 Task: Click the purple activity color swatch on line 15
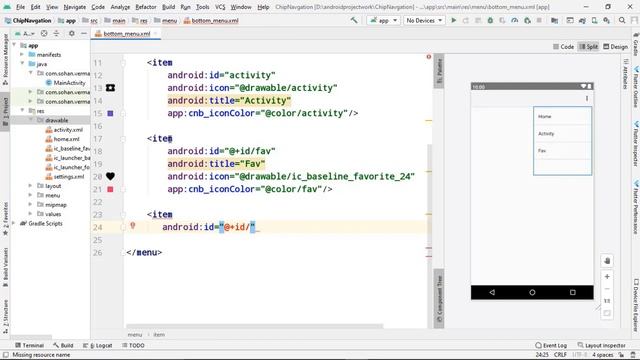click(110, 113)
